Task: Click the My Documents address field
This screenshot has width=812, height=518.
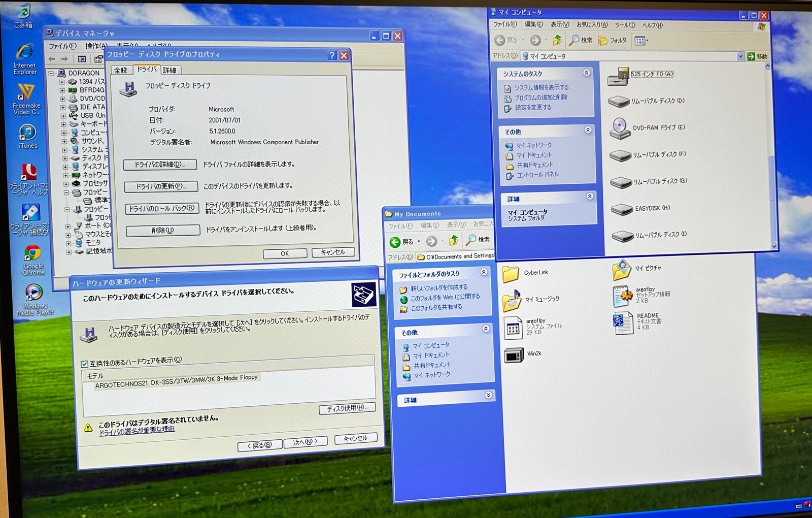Action: (x=455, y=256)
